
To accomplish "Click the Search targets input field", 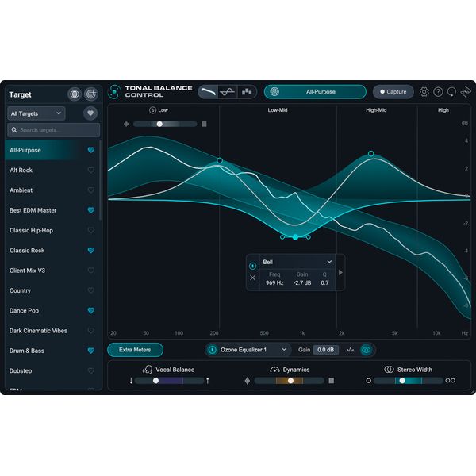I will tap(54, 130).
